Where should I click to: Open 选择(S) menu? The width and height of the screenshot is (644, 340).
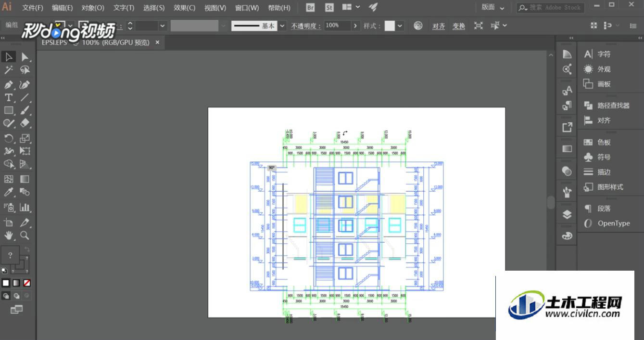(154, 8)
